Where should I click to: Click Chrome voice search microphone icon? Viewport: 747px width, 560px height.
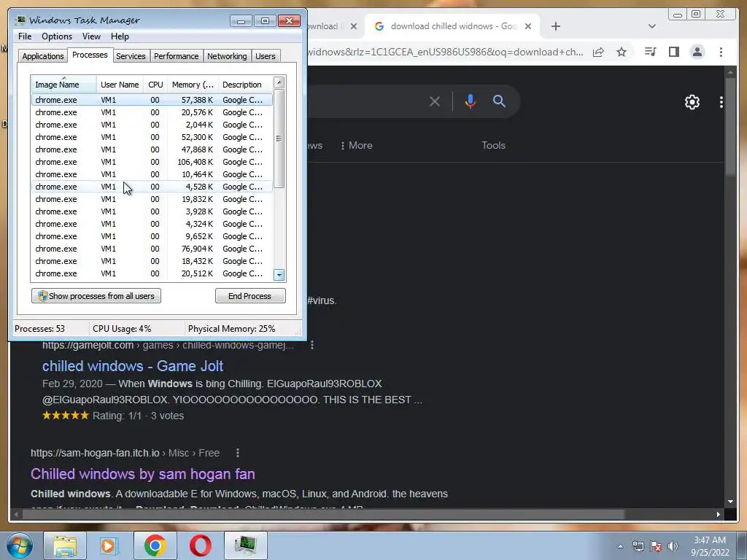pyautogui.click(x=471, y=101)
